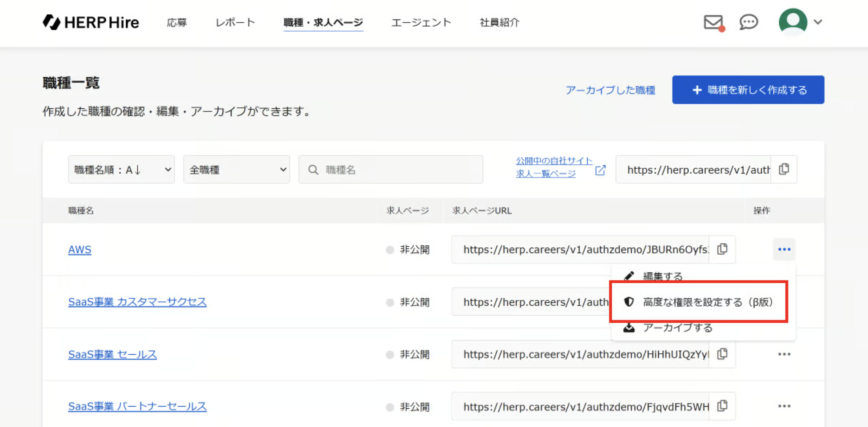Select 高度な権限を設定する（β版） menu item
The height and width of the screenshot is (427, 868).
[x=707, y=302]
